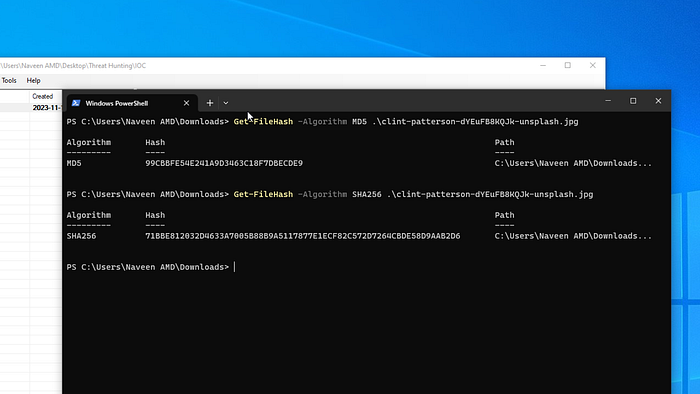Viewport: 700px width, 394px height.
Task: Click the first Get-FileHash command with MD5
Action: click(x=406, y=122)
